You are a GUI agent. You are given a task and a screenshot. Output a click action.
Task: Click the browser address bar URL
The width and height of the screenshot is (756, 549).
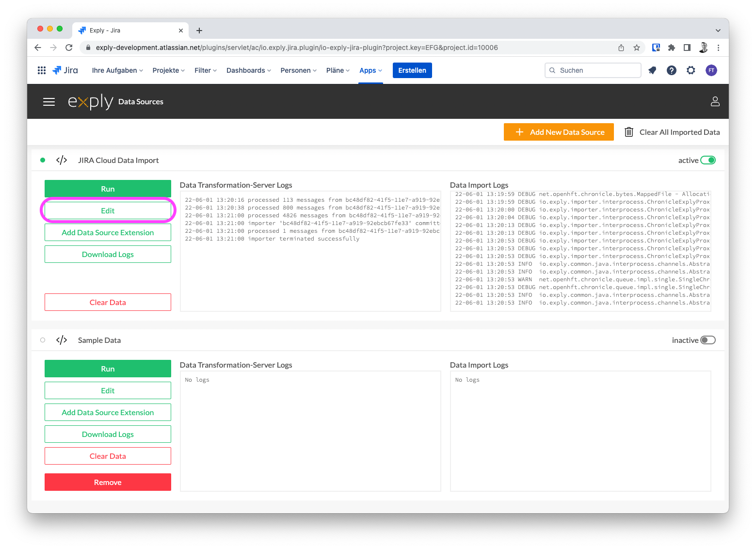[297, 48]
